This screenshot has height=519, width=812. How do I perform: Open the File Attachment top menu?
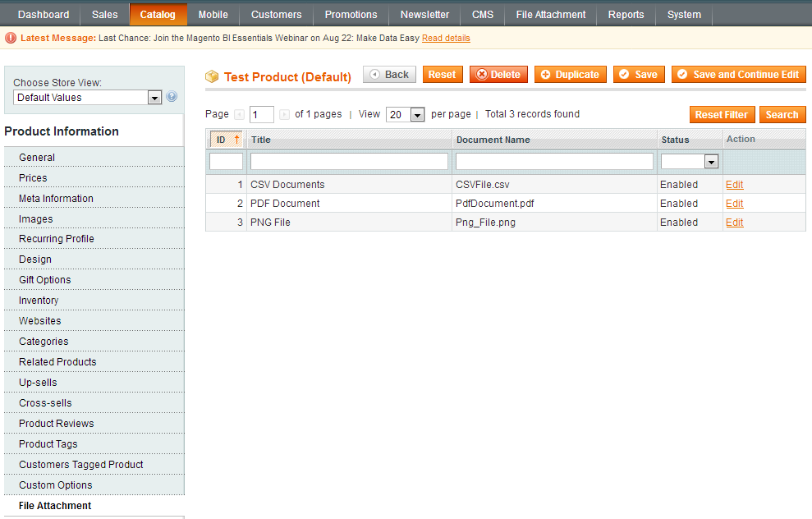[x=551, y=15]
